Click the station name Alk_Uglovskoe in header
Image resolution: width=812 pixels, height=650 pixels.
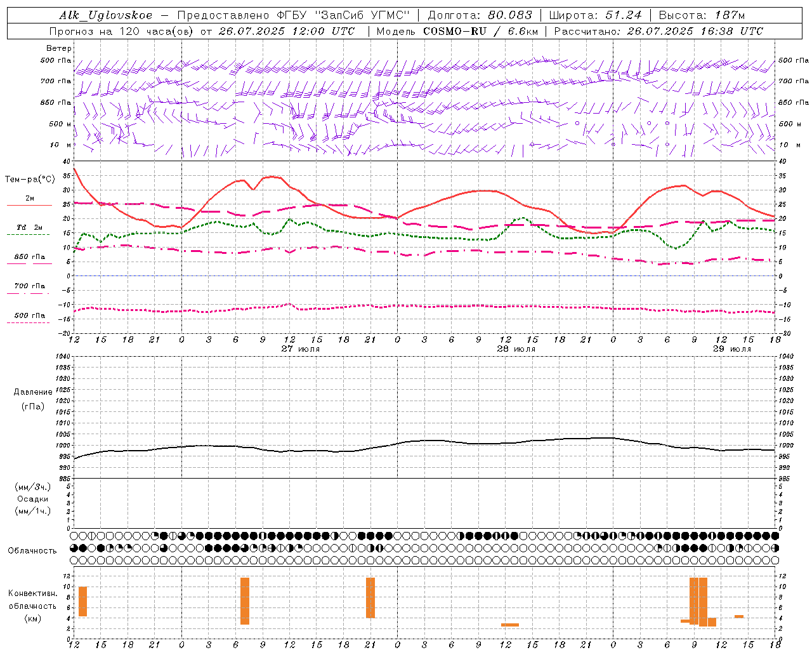(106, 15)
